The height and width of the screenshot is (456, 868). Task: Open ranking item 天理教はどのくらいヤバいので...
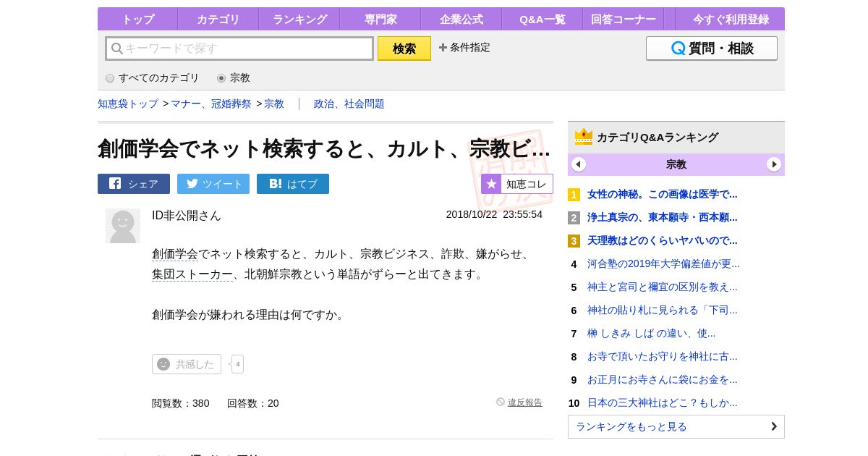pos(663,240)
